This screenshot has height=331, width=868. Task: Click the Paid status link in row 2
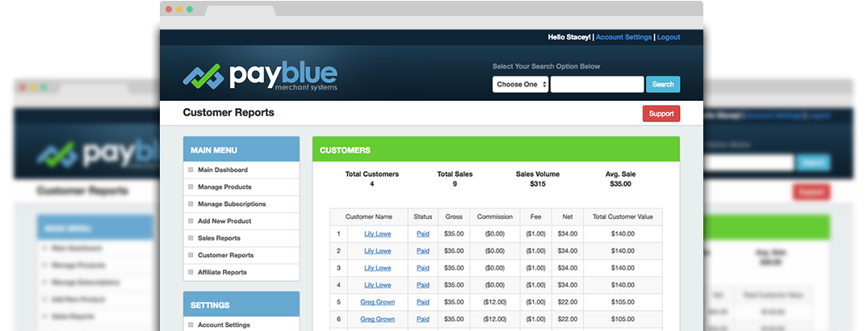click(x=423, y=251)
